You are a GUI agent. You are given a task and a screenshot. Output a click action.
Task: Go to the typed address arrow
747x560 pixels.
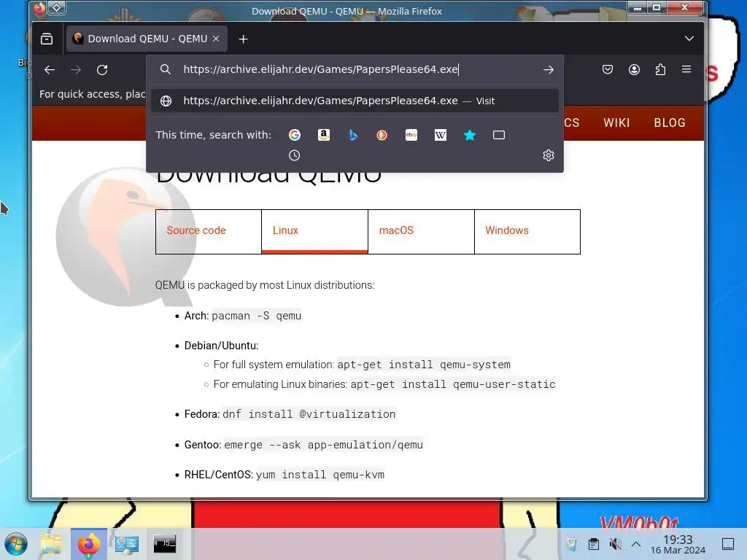pos(549,70)
